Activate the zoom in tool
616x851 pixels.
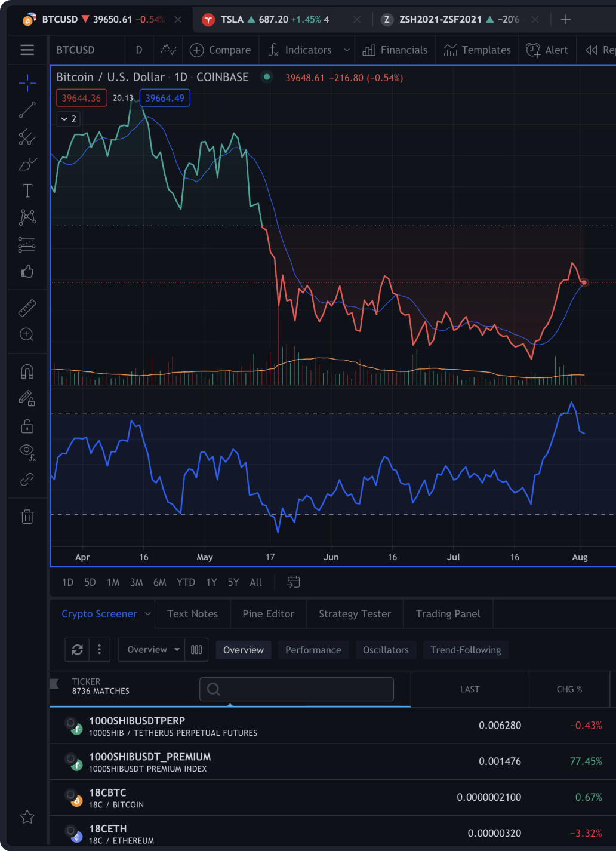point(27,334)
